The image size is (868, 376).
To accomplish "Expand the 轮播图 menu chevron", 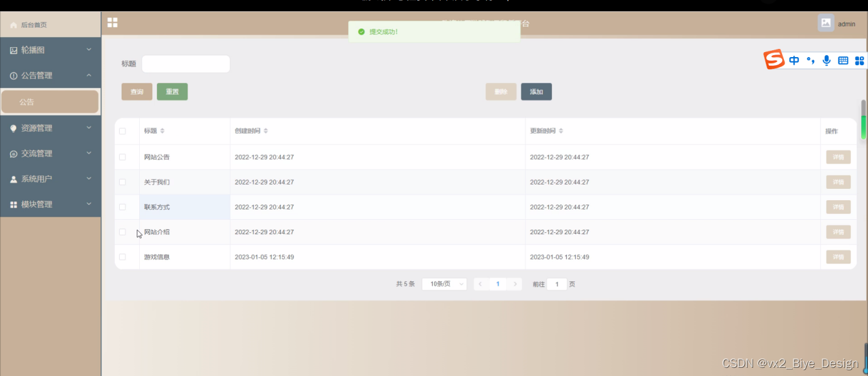I will pos(89,50).
